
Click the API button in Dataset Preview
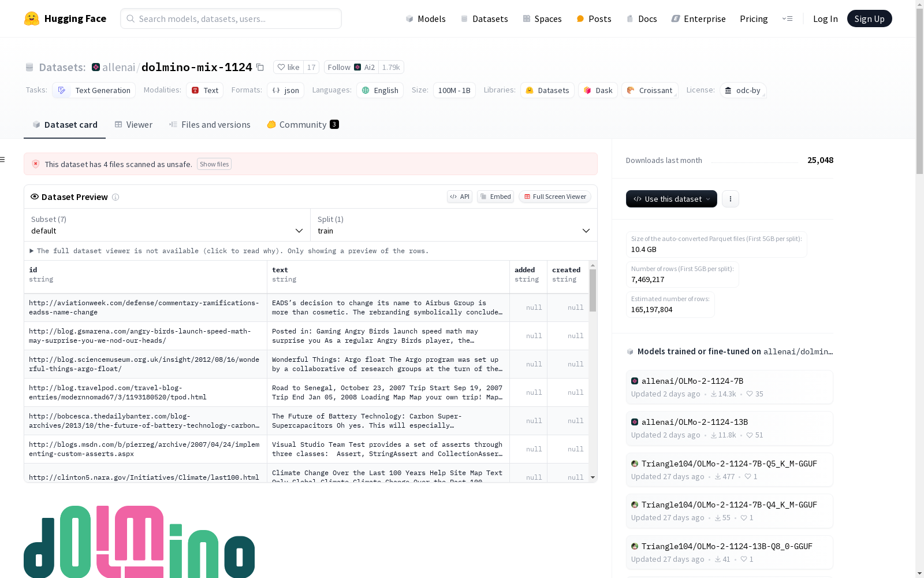[460, 197]
